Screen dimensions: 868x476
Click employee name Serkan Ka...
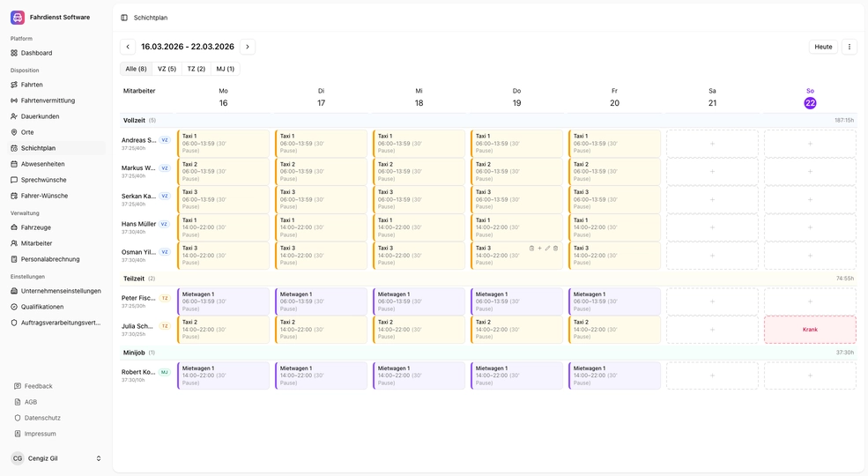(138, 196)
